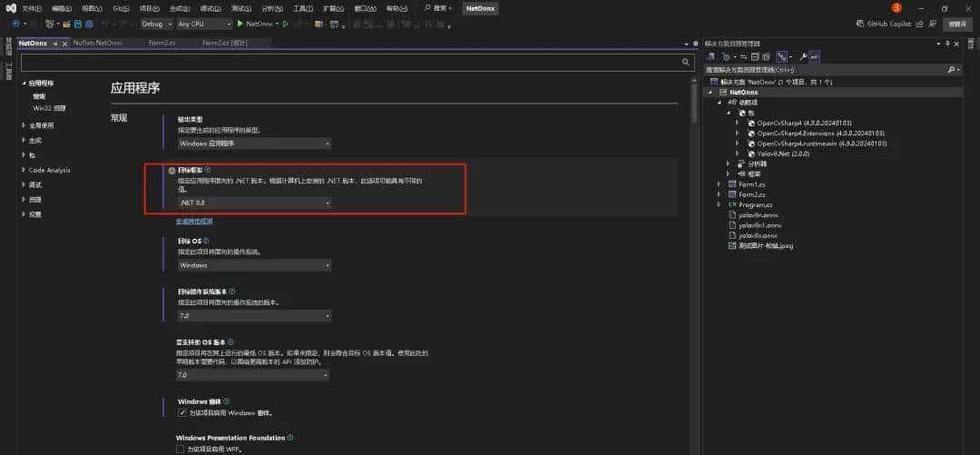Click the Send Feedback icon beside Copilot

point(933,24)
